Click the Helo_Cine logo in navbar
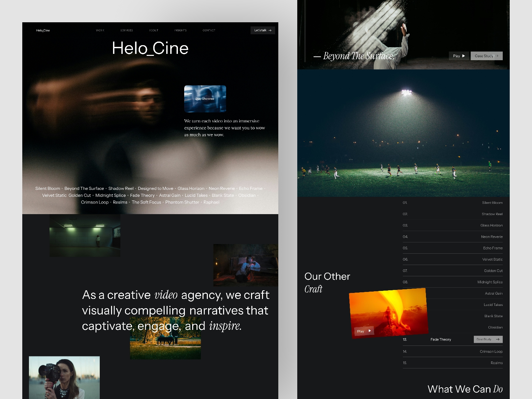 [x=43, y=30]
